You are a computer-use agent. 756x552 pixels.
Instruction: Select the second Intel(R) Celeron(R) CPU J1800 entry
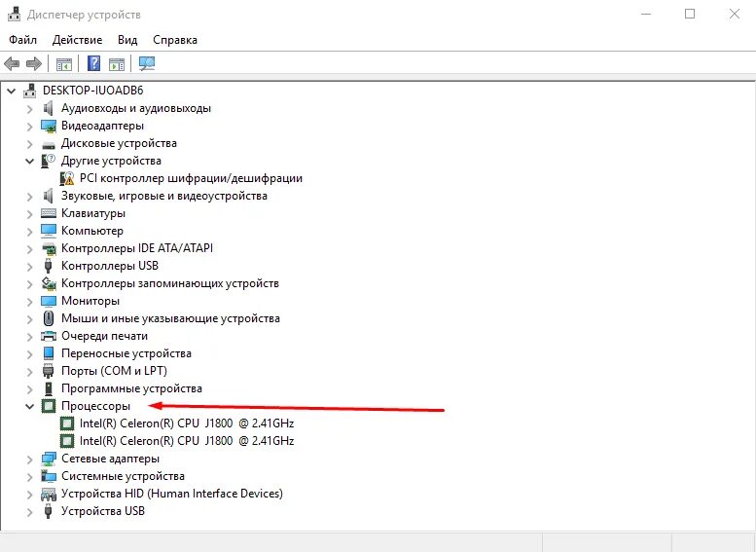187,441
